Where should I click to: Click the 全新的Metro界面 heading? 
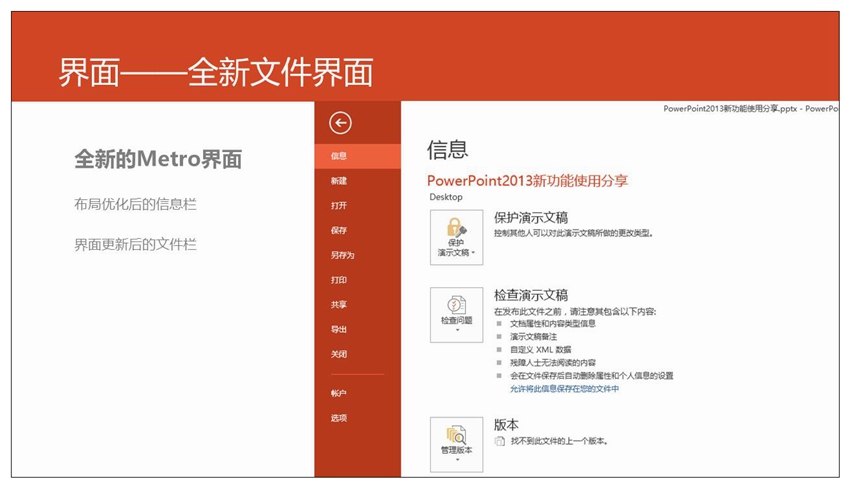(158, 159)
